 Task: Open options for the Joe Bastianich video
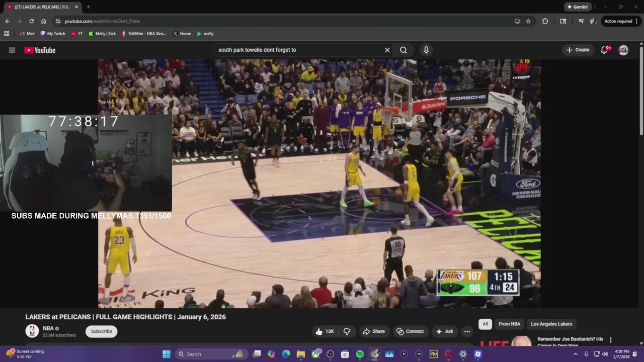coord(611,340)
